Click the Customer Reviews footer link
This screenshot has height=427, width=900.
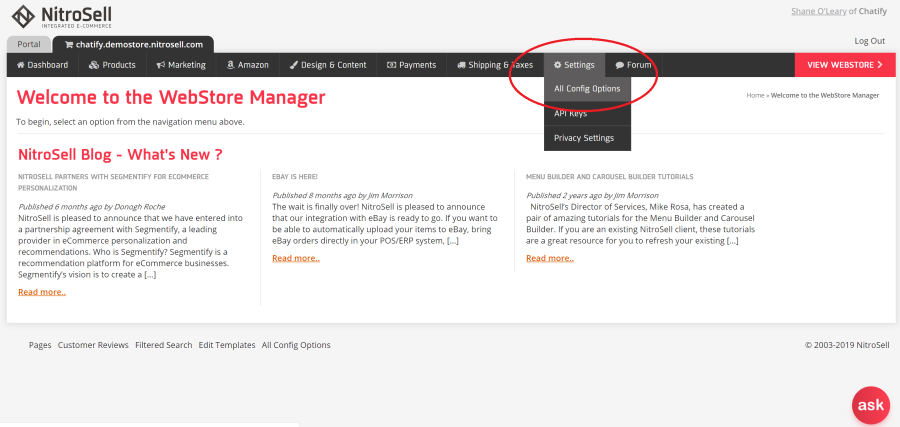93,345
